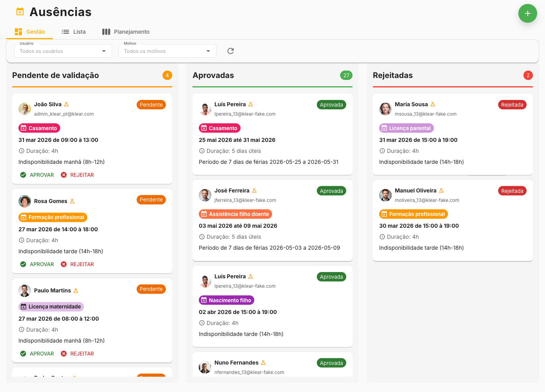The height and width of the screenshot is (392, 545).
Task: Reject João Silva's absence request
Action: coord(78,175)
